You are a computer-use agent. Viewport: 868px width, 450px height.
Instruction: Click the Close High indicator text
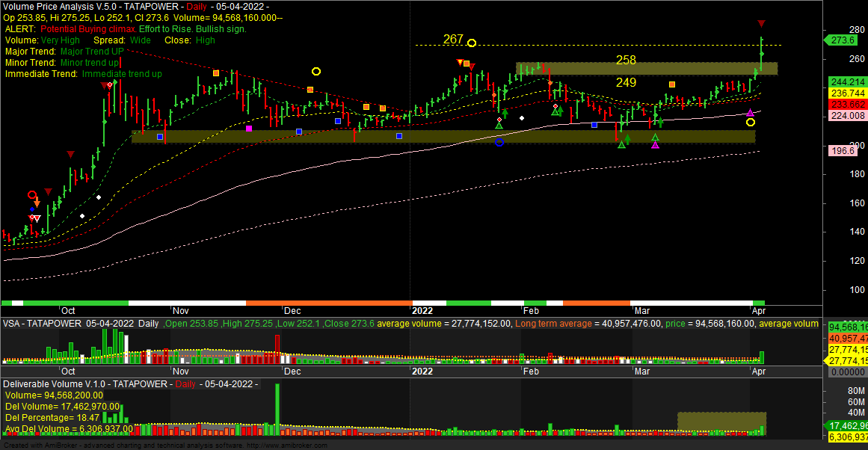[x=190, y=40]
